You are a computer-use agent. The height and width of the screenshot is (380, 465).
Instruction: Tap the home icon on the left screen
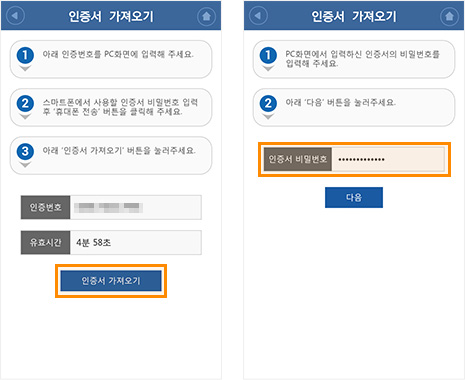[206, 16]
